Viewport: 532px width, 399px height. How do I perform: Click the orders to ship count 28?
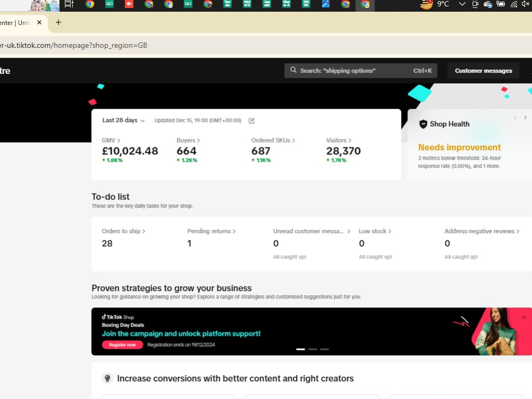[x=107, y=244]
